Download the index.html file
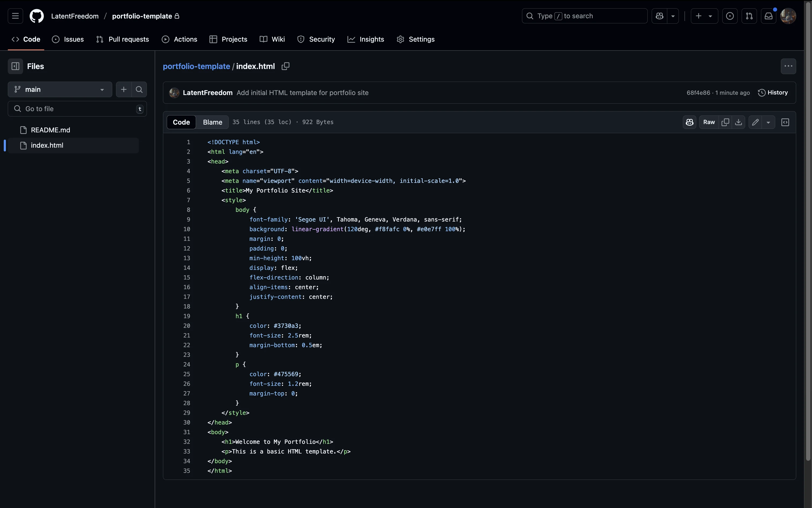Viewport: 812px width, 508px height. click(738, 122)
